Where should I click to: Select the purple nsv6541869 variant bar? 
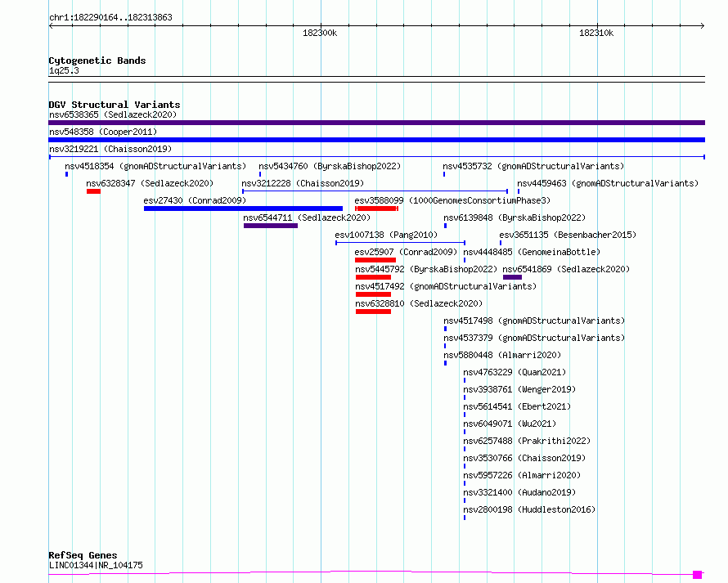pyautogui.click(x=513, y=277)
